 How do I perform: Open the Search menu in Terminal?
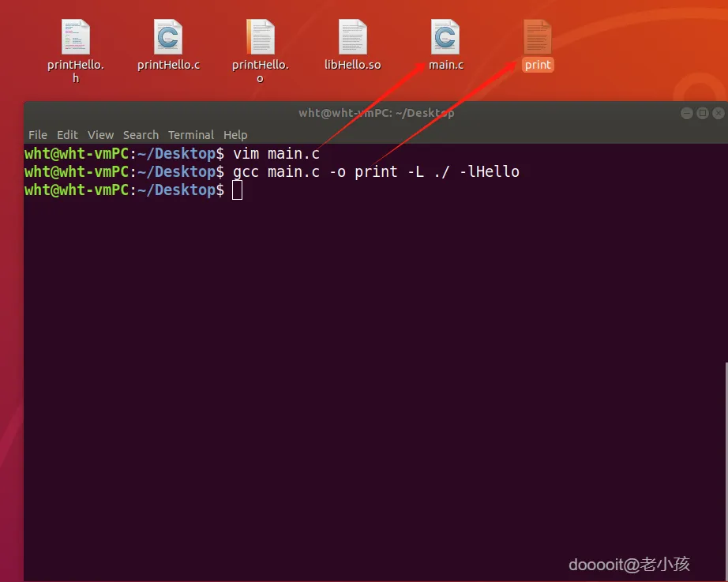coord(141,135)
